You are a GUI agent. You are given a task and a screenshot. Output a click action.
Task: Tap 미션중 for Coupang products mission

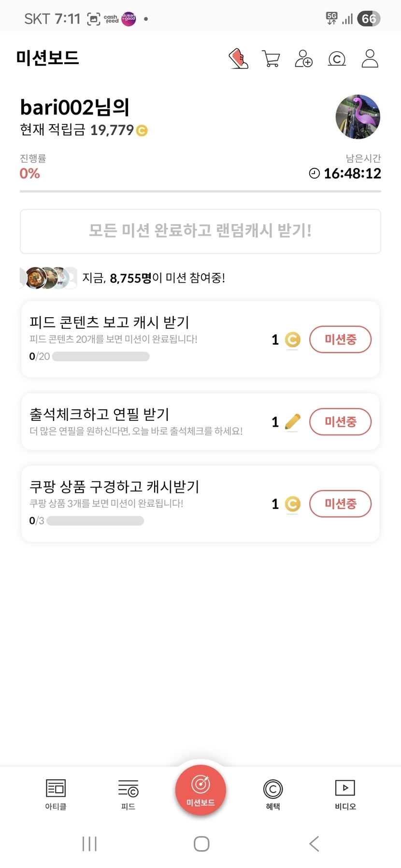click(x=340, y=504)
